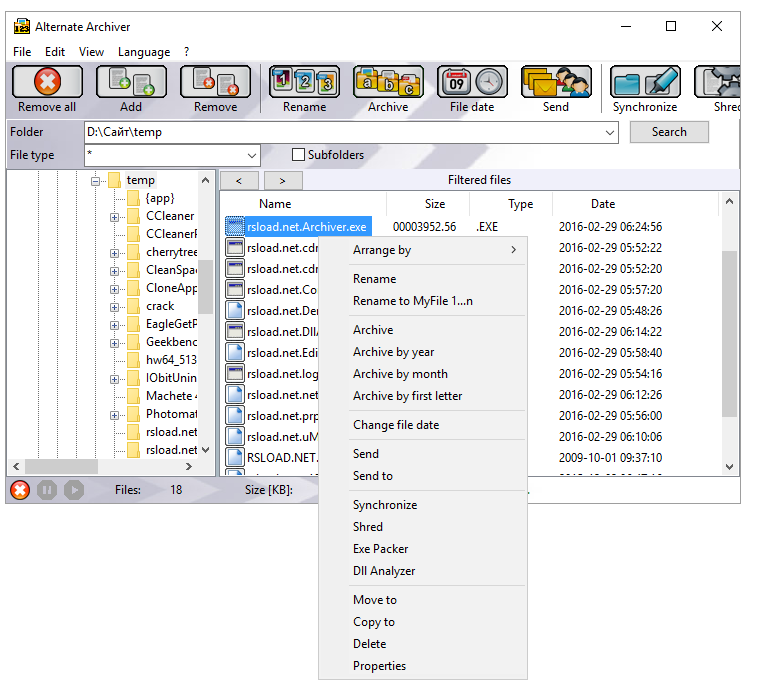Select the hw64_513 folder icon
This screenshot has width=759, height=699.
[133, 360]
